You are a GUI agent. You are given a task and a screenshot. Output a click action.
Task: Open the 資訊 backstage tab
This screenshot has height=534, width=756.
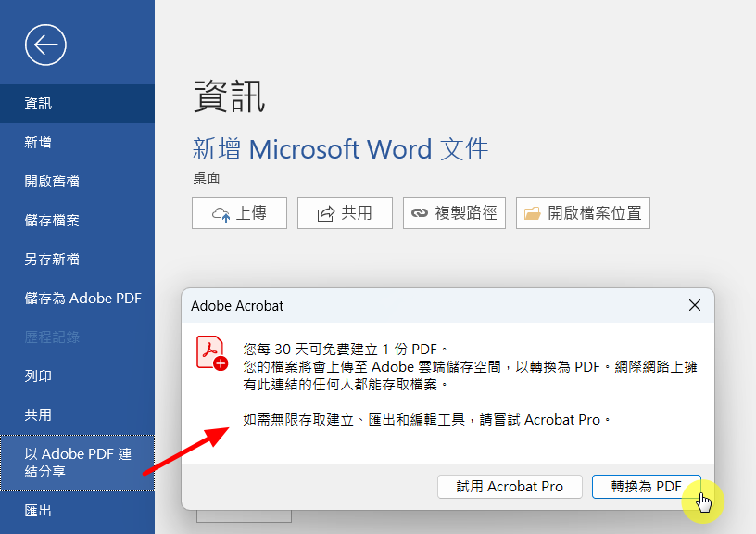(77, 104)
